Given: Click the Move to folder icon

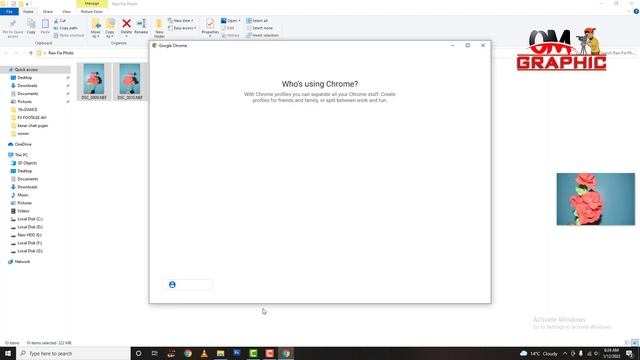Looking at the screenshot, I should pyautogui.click(x=96, y=24).
